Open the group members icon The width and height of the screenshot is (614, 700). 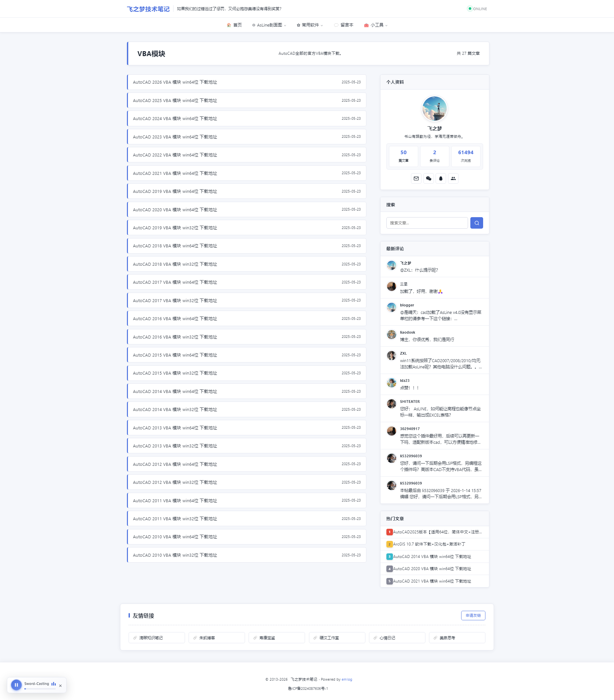(453, 178)
